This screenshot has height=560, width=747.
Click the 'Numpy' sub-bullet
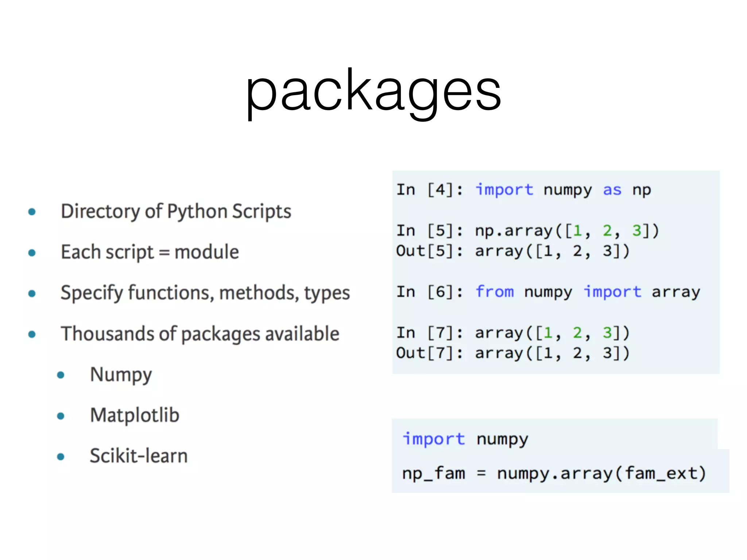click(121, 375)
